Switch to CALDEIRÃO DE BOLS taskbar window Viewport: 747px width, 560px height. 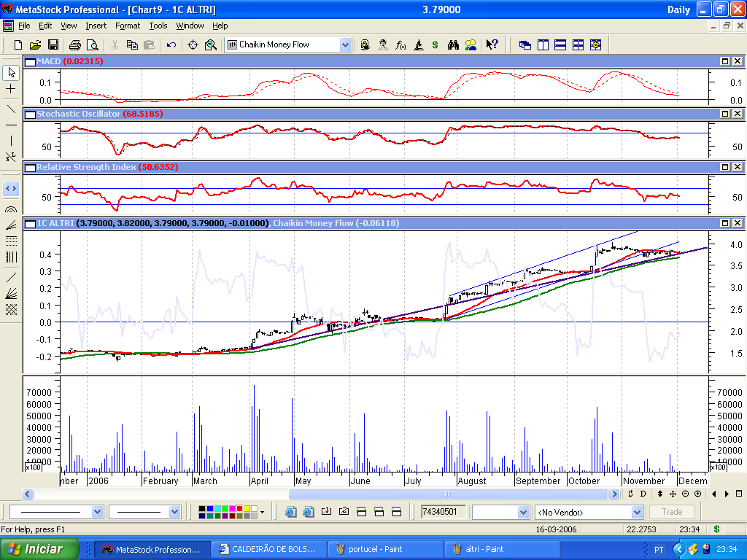tap(268, 550)
